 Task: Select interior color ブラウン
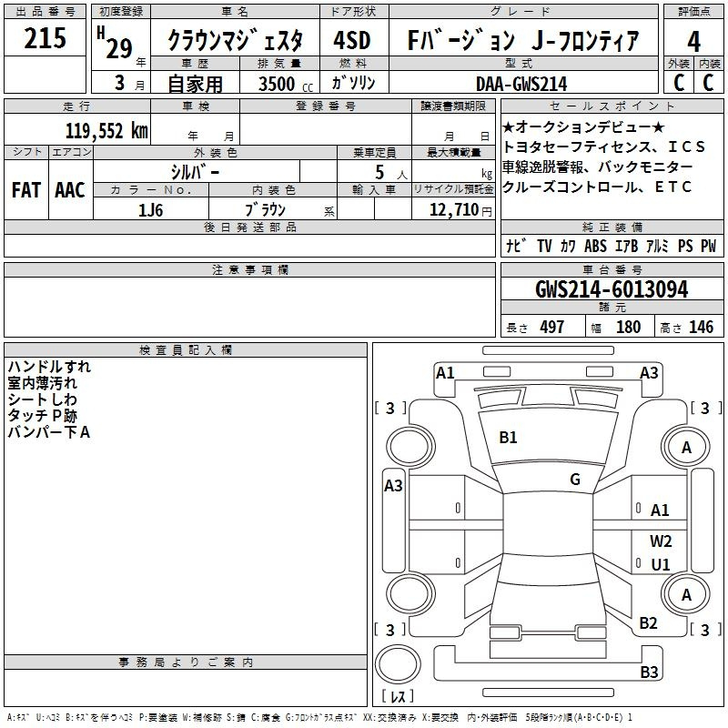(265, 209)
